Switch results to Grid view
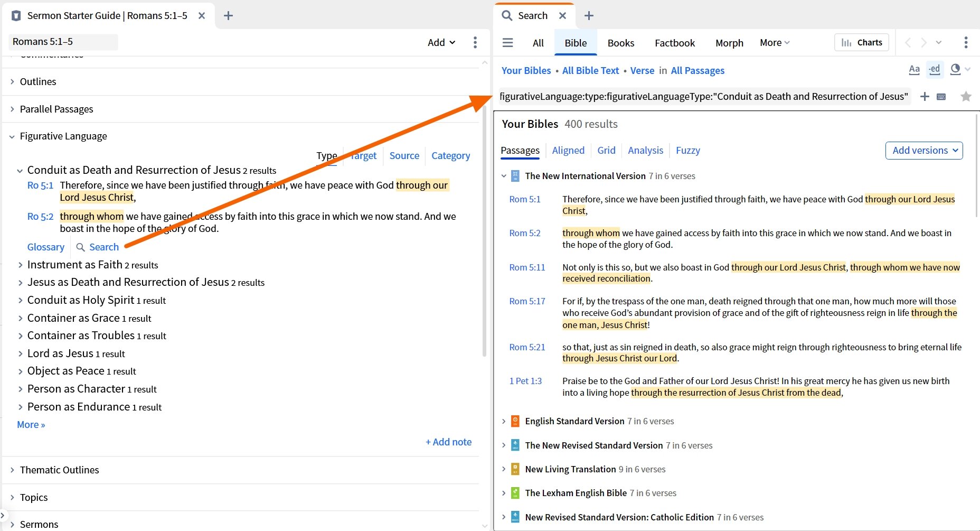This screenshot has width=980, height=531. (606, 151)
